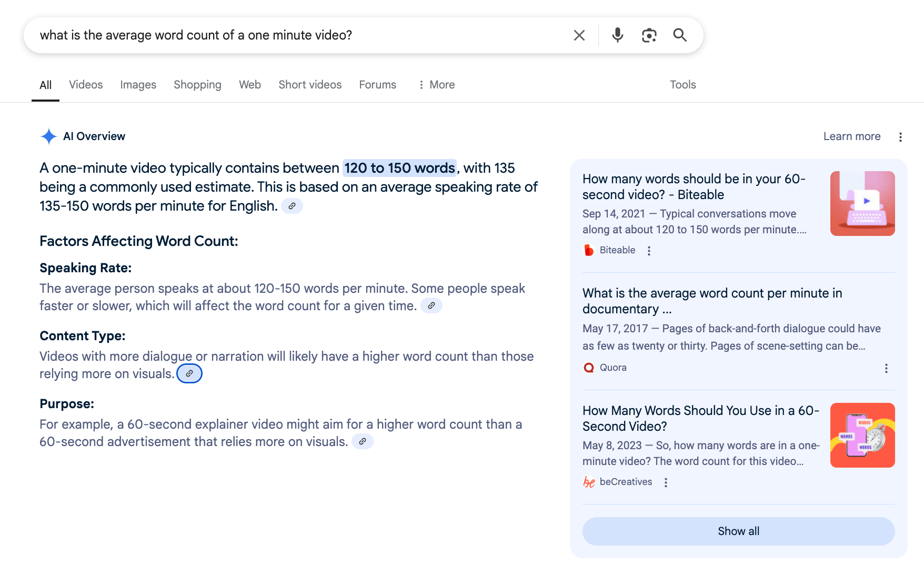Clear the search query with the X icon
The image size is (924, 574).
tap(579, 35)
